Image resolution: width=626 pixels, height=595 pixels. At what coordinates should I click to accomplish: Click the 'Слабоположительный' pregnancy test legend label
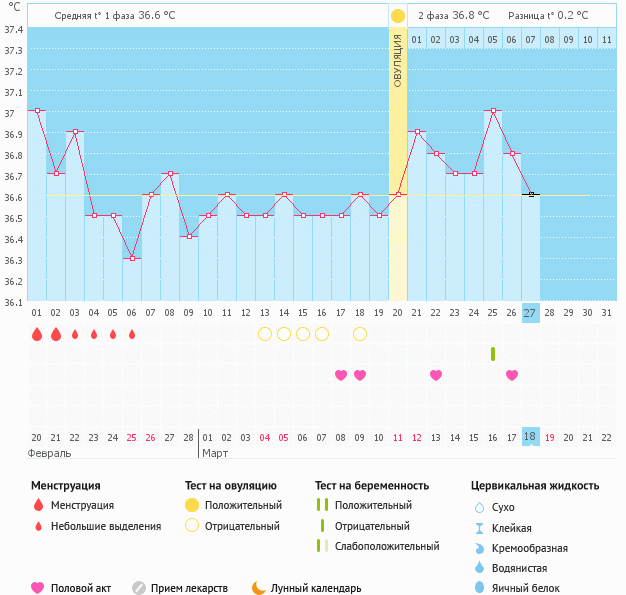tap(388, 546)
